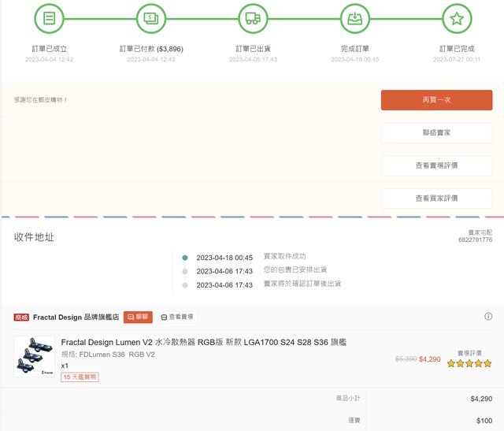
Task: Open the Fractal Design 品牌旗艦店 shop name
Action: [76, 317]
